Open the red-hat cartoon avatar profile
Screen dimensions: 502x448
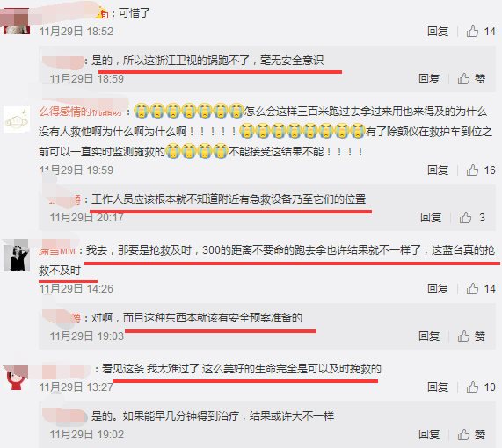pos(17,378)
